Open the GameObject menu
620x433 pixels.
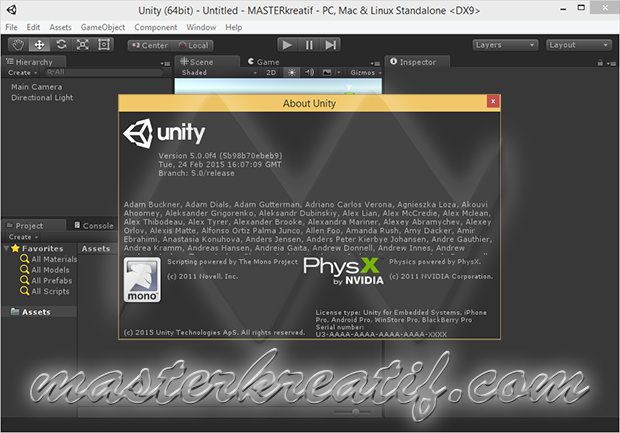(x=103, y=27)
